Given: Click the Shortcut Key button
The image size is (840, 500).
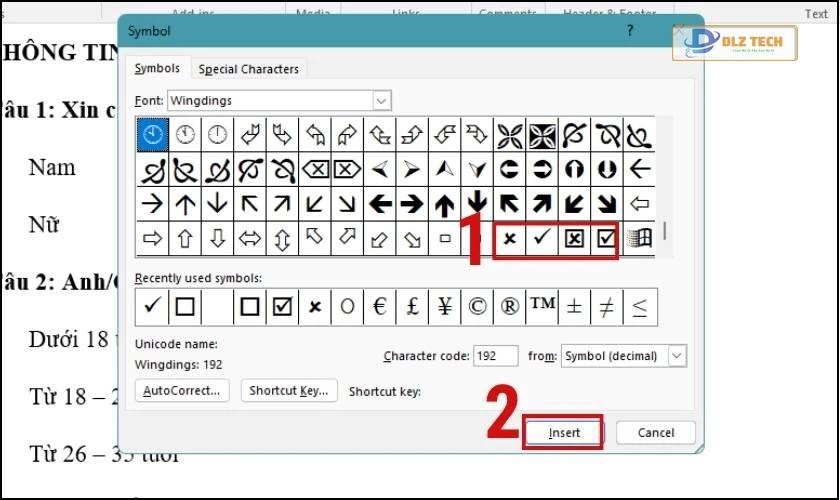Looking at the screenshot, I should coord(289,390).
